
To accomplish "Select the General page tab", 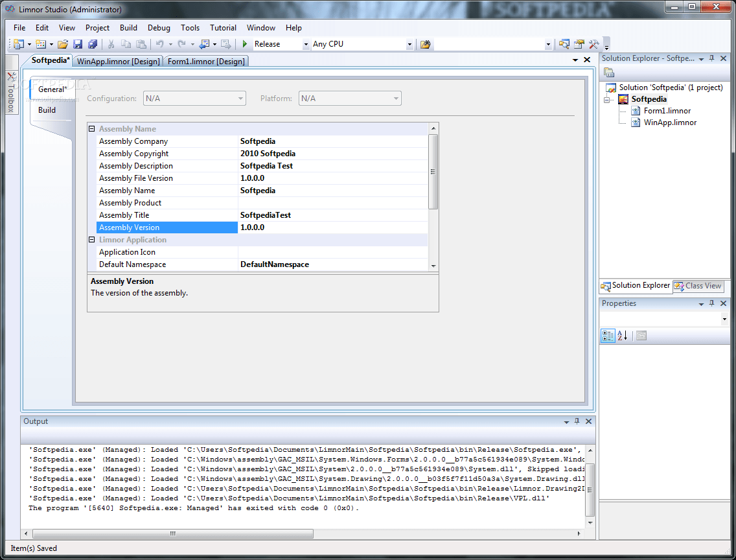I will click(52, 89).
